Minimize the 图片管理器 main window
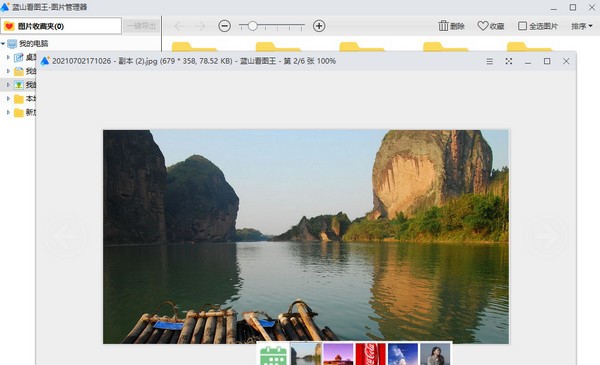The image size is (600, 365). 554,8
